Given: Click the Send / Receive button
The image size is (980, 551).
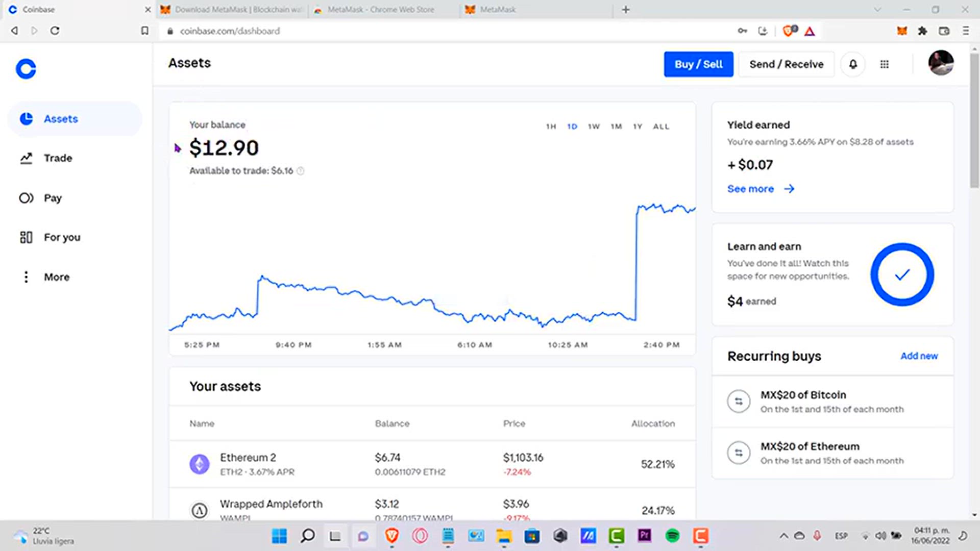Looking at the screenshot, I should coord(786,64).
